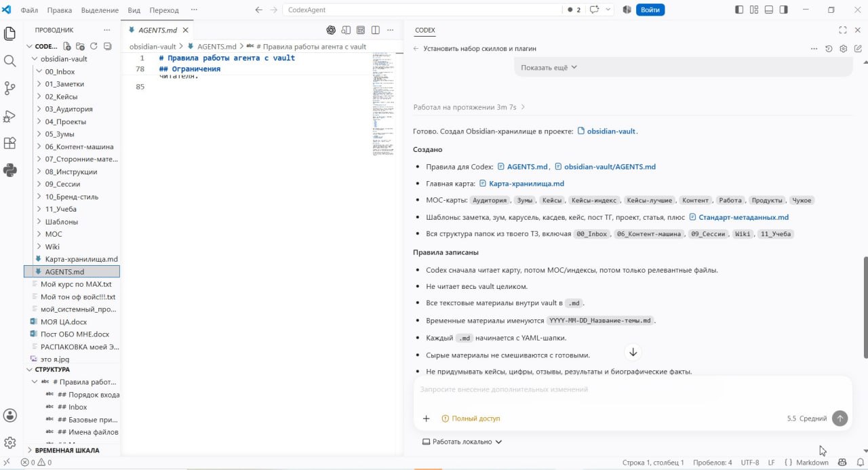Select the AGENTS.md editor tab
This screenshot has height=470, width=868.
point(157,30)
